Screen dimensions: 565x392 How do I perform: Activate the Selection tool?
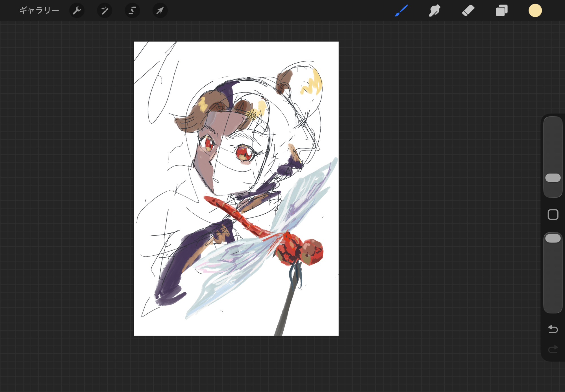[x=132, y=11]
